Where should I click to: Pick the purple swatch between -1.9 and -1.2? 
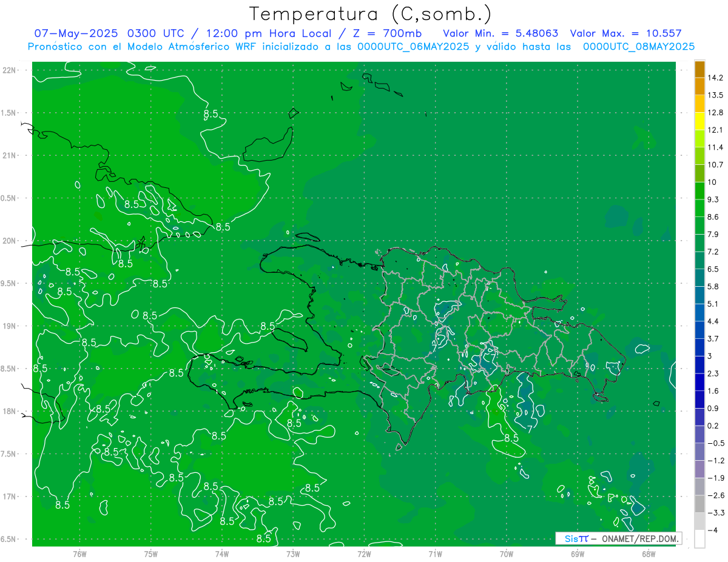pyautogui.click(x=699, y=469)
